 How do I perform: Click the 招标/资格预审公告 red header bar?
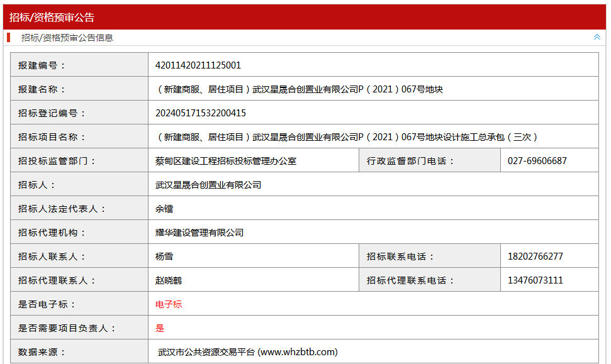coord(305,17)
